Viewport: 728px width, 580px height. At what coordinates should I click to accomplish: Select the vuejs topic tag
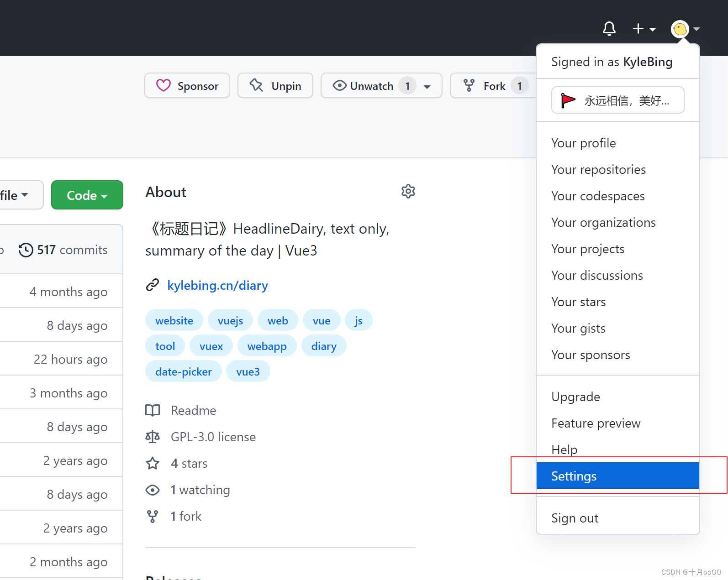click(231, 320)
